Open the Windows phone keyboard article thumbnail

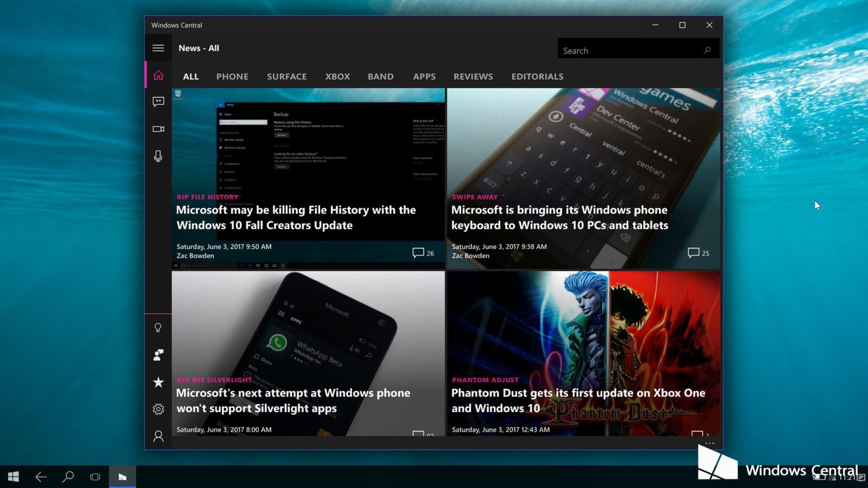point(583,145)
